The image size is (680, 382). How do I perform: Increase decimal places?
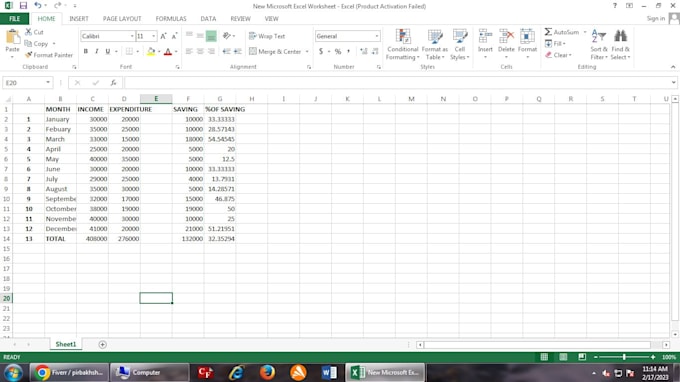(363, 51)
